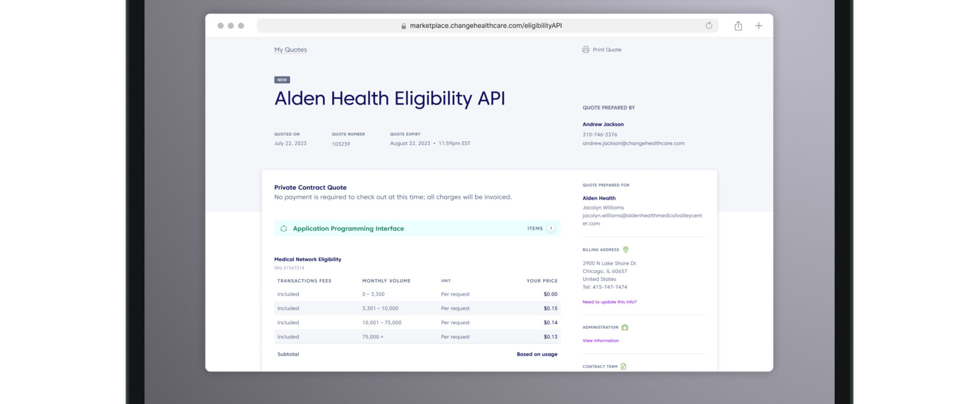Viewport: 980px width, 404px height.
Task: Click the Jacolyn Williams email address
Action: [x=641, y=219]
